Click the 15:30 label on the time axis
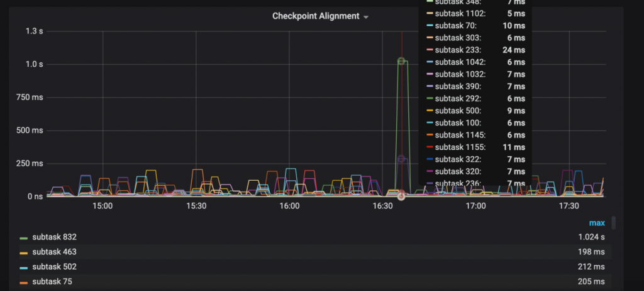 tap(196, 205)
